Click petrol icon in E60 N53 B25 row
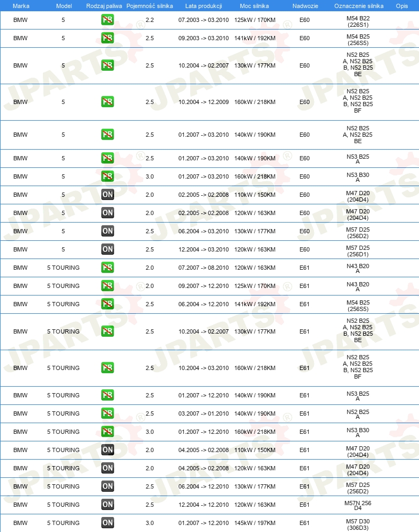419x532 pixels. click(108, 158)
